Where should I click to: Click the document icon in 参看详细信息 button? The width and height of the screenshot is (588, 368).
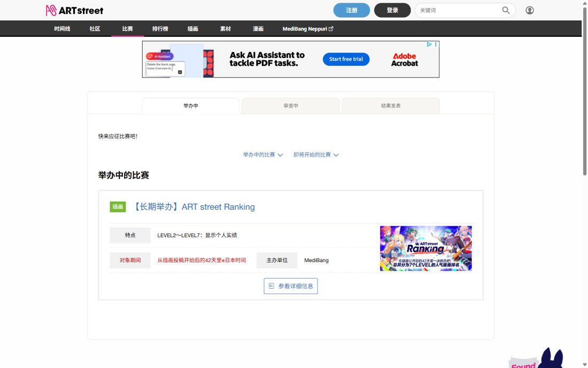pyautogui.click(x=272, y=286)
